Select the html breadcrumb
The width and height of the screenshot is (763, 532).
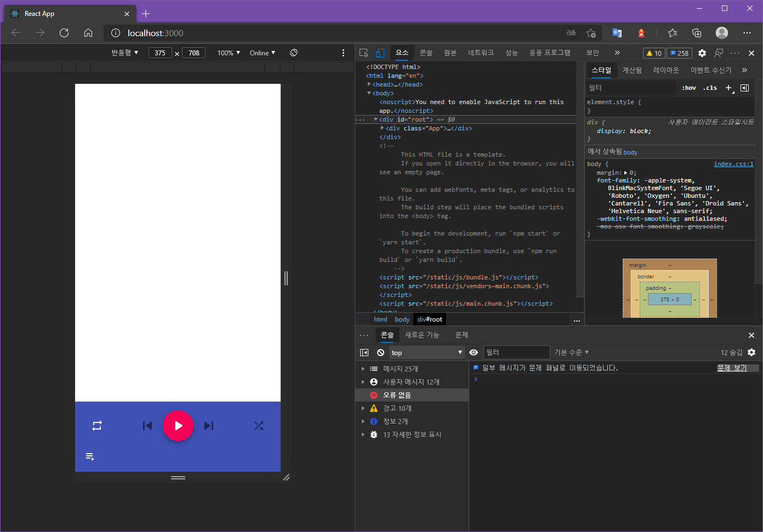(380, 319)
